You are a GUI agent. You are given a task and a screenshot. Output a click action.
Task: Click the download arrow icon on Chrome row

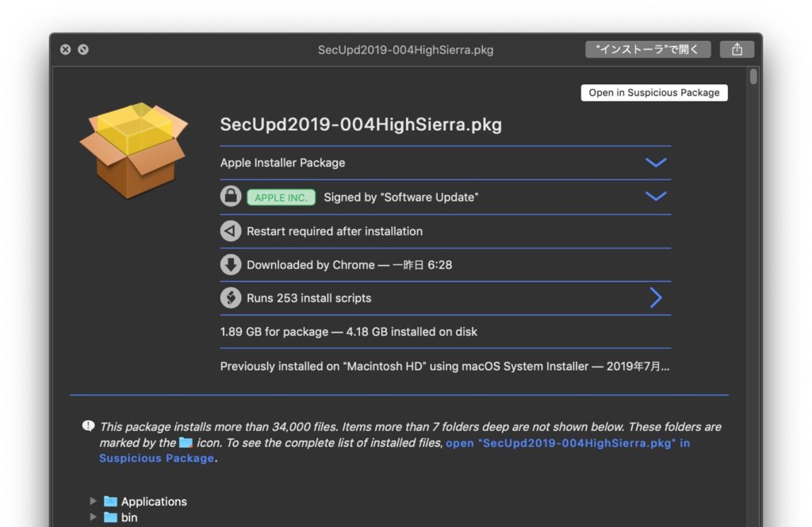pos(230,264)
